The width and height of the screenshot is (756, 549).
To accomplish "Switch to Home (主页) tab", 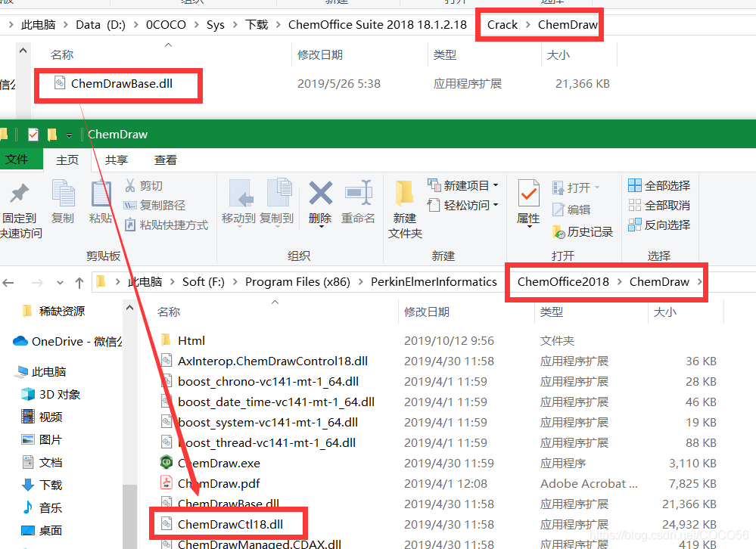I will pyautogui.click(x=67, y=160).
